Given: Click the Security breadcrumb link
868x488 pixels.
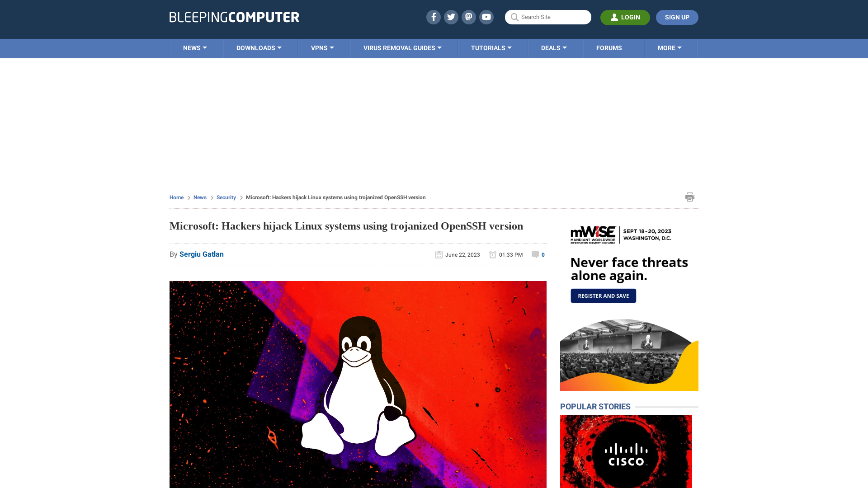Looking at the screenshot, I should [x=226, y=197].
